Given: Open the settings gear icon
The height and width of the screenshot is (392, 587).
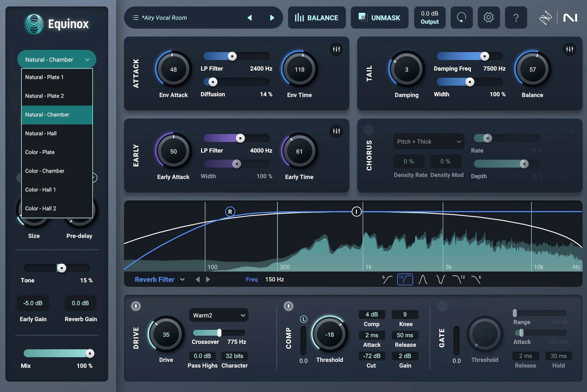Looking at the screenshot, I should (488, 18).
